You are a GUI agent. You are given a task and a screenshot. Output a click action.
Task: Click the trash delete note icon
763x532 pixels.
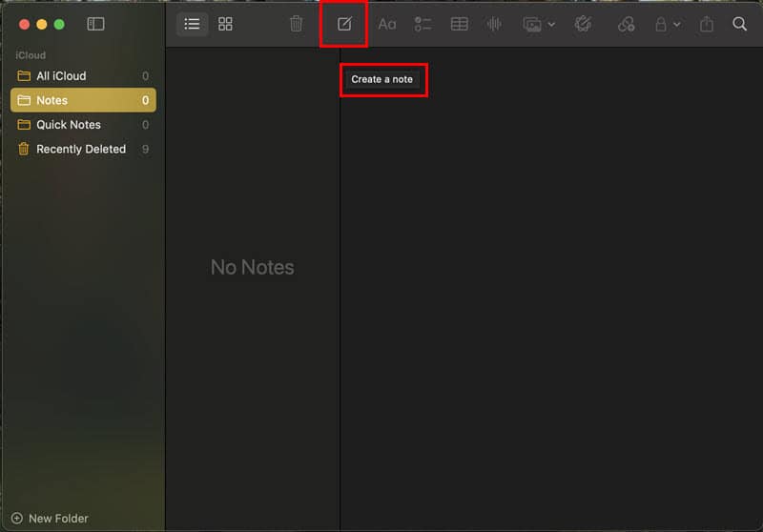[x=297, y=24]
